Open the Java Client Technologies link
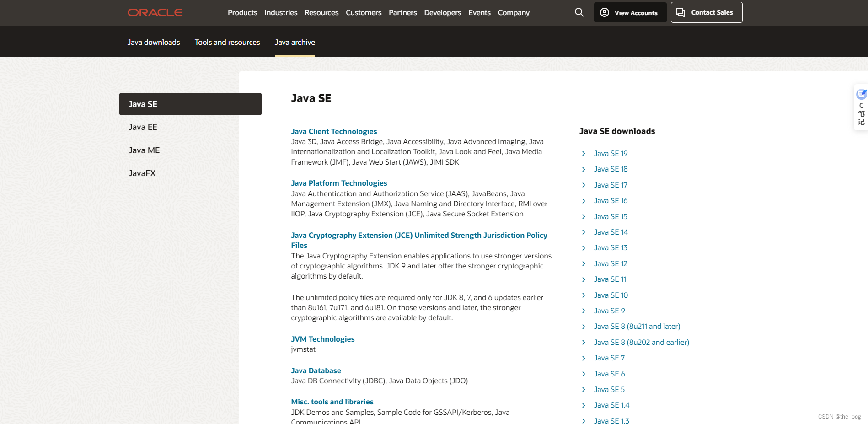 (x=334, y=131)
